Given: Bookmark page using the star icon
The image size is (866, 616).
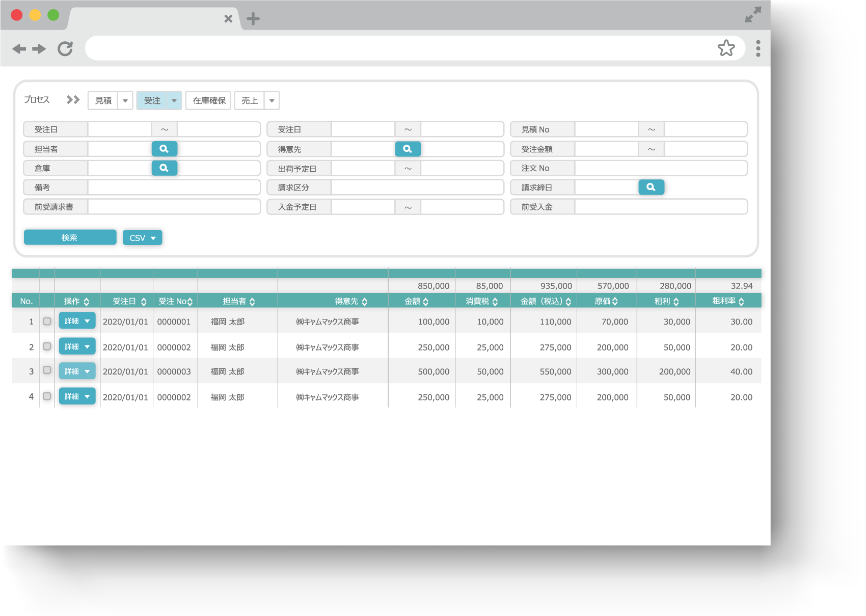Looking at the screenshot, I should [x=726, y=48].
